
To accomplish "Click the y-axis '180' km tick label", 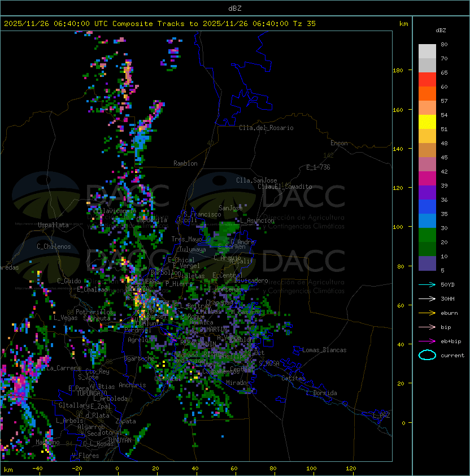I will pos(398,71).
